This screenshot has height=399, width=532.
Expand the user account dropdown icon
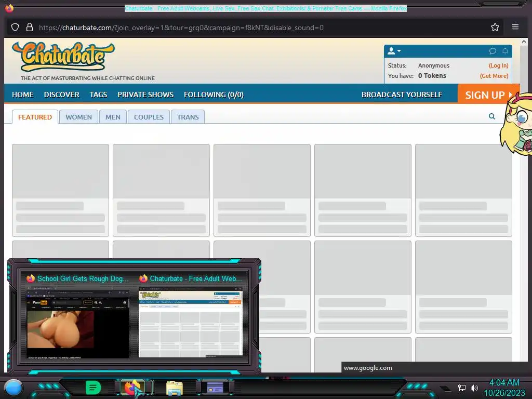pyautogui.click(x=394, y=51)
